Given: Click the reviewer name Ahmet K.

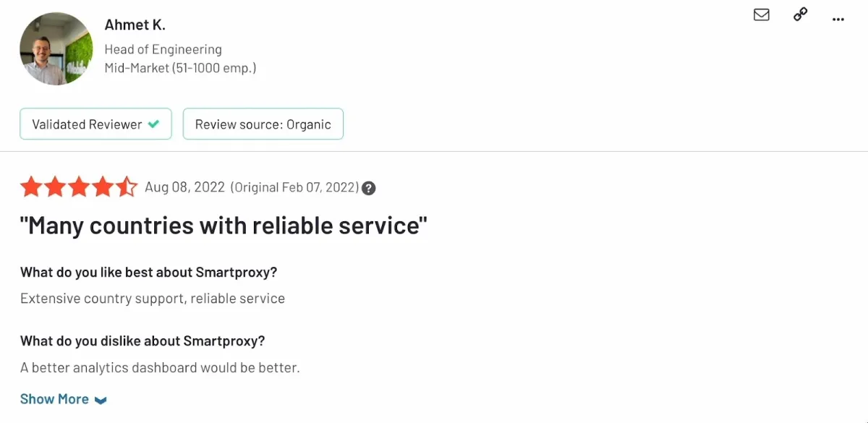Looking at the screenshot, I should pos(135,25).
